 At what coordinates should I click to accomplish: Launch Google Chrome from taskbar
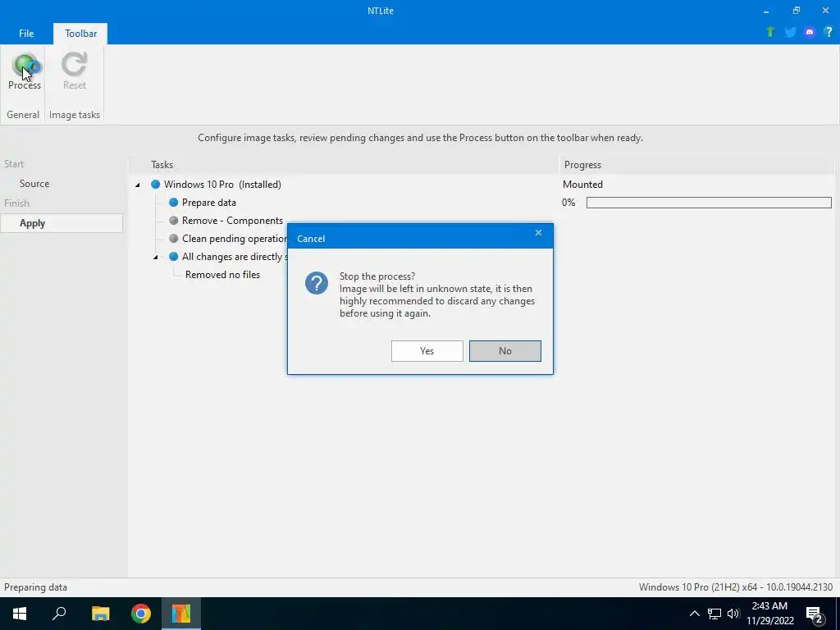tap(141, 614)
